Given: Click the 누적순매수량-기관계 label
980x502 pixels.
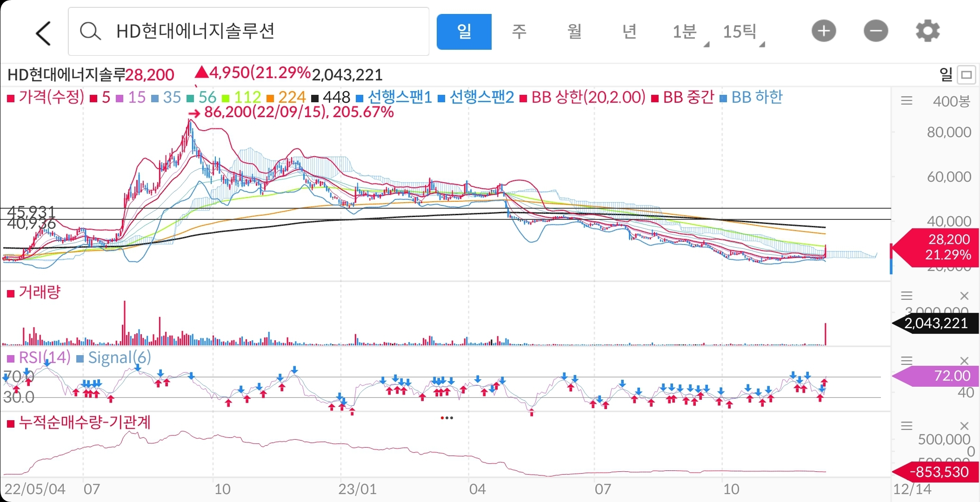Looking at the screenshot, I should click(79, 423).
